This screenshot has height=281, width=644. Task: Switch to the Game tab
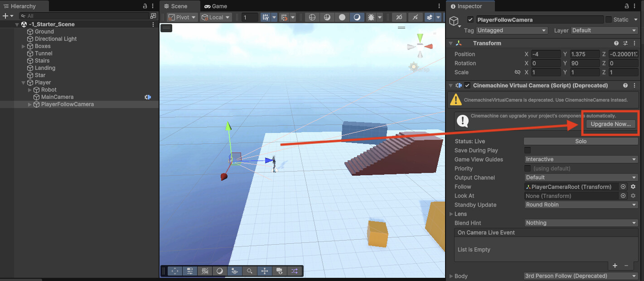[216, 6]
